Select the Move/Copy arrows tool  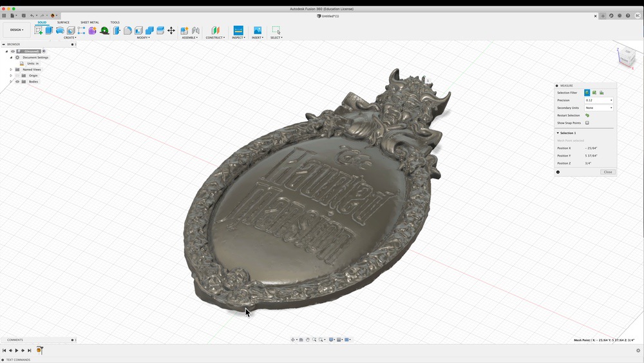(x=171, y=30)
